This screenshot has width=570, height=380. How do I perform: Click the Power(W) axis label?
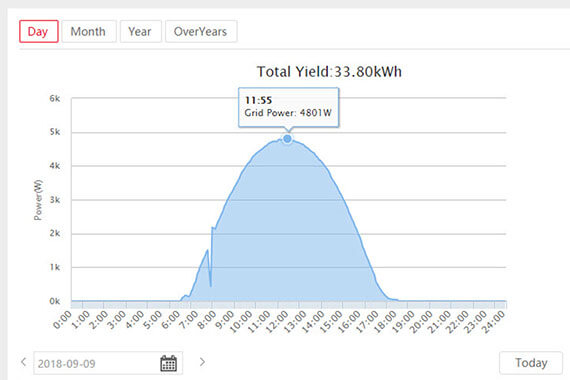[x=38, y=200]
